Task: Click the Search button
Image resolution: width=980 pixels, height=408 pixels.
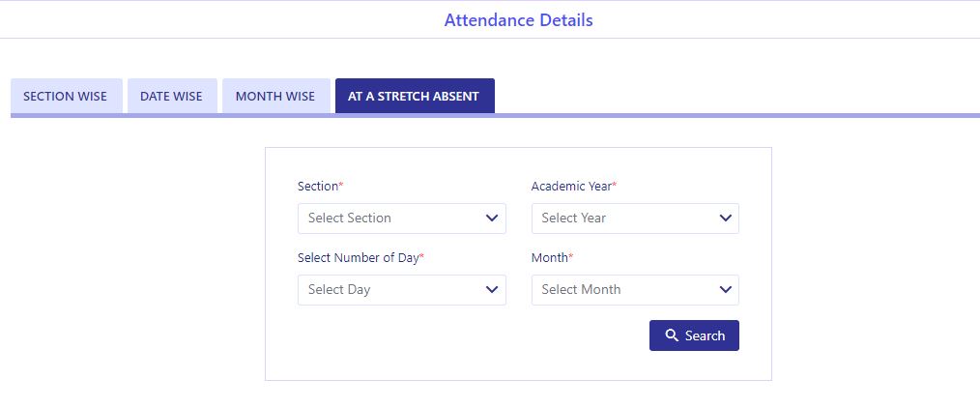Action: tap(694, 335)
